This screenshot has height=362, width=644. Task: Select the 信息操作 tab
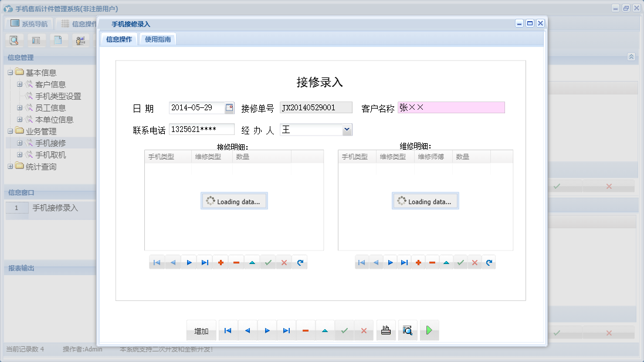click(121, 39)
